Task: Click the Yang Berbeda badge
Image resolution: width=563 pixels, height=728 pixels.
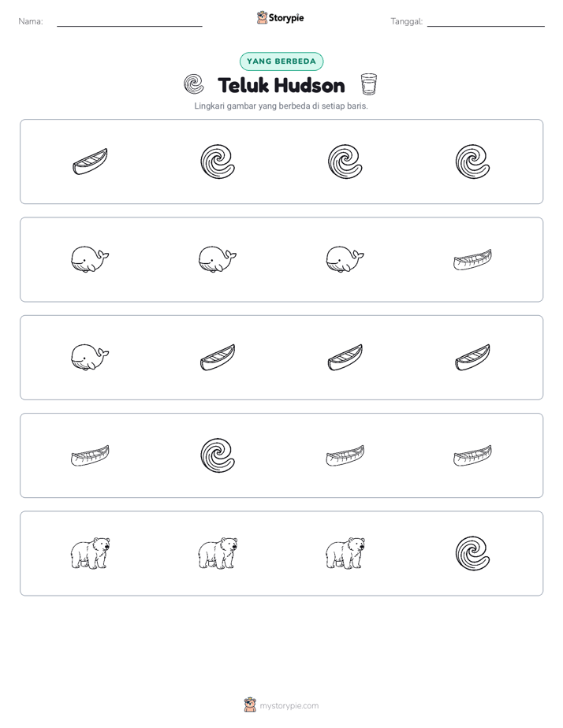Action: pos(281,61)
